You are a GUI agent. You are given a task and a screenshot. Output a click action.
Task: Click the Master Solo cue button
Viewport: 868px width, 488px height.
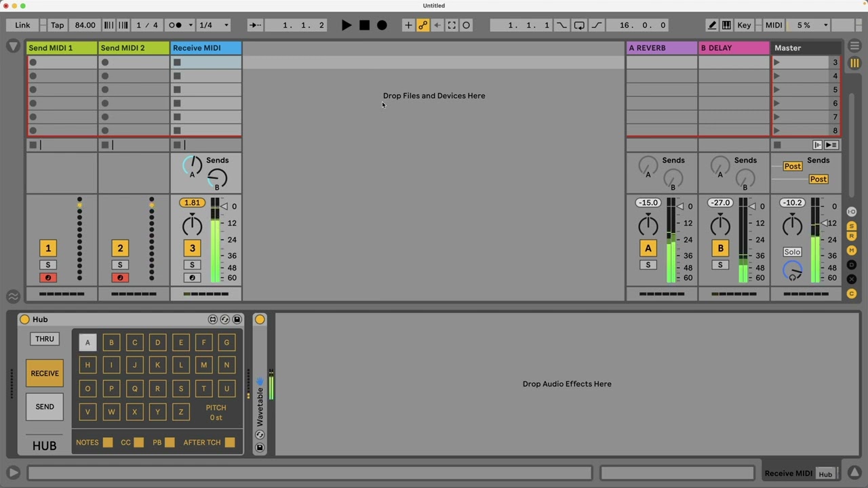point(792,252)
